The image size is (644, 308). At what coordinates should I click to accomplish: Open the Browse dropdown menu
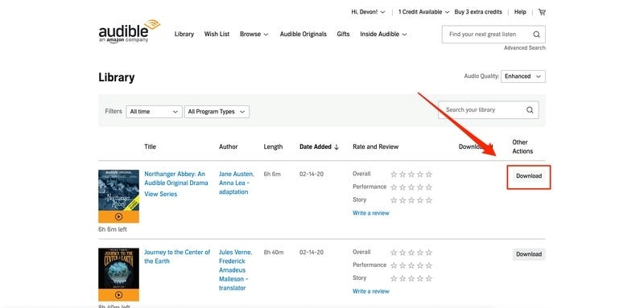pyautogui.click(x=254, y=35)
